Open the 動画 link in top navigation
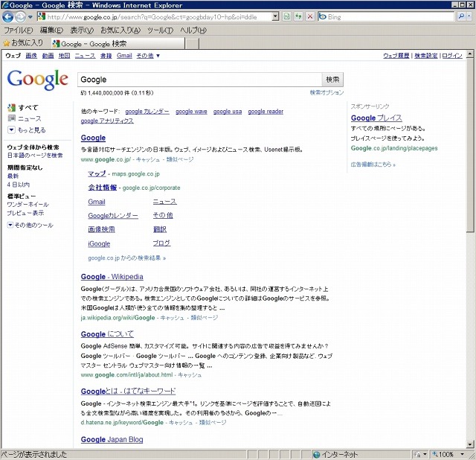Screen dimensions: 476x460 point(48,56)
